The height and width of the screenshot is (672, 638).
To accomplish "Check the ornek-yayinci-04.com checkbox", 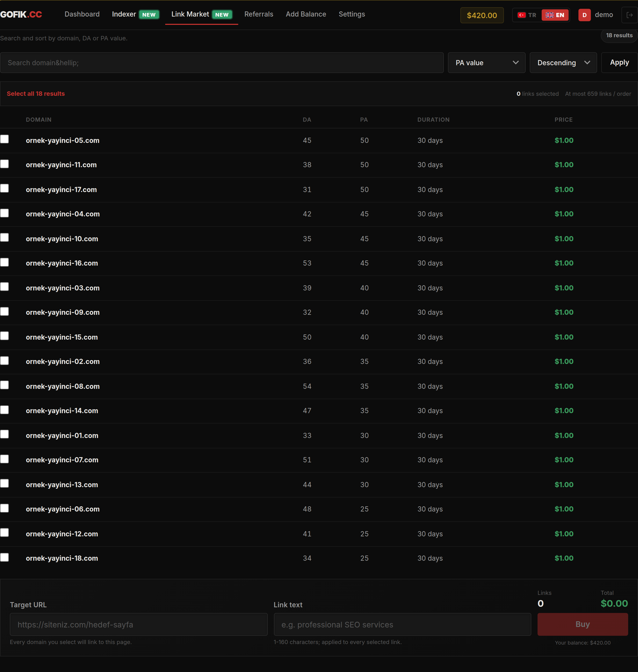I will (4, 213).
